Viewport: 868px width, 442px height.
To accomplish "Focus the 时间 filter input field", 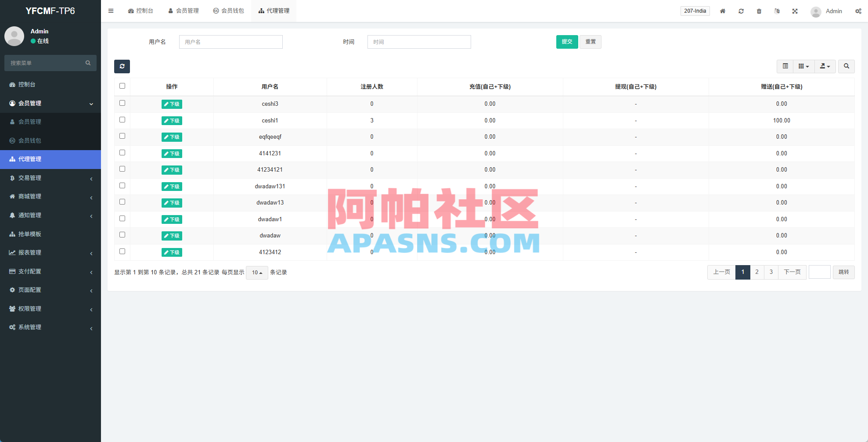I will [419, 42].
